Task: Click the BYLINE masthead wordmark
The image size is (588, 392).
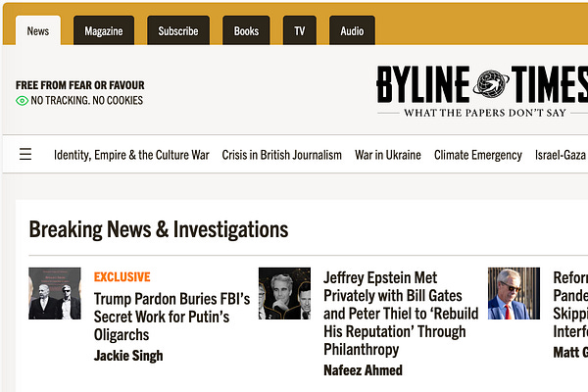Action: click(423, 84)
